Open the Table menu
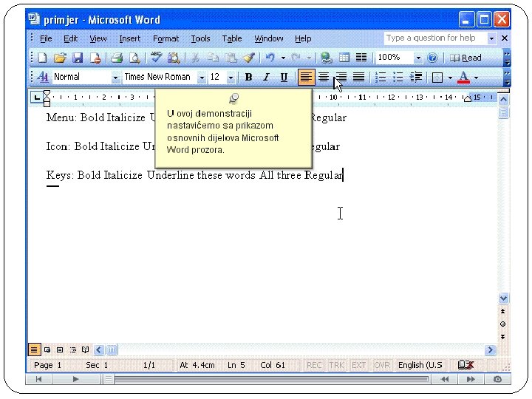The image size is (532, 399). (x=232, y=38)
